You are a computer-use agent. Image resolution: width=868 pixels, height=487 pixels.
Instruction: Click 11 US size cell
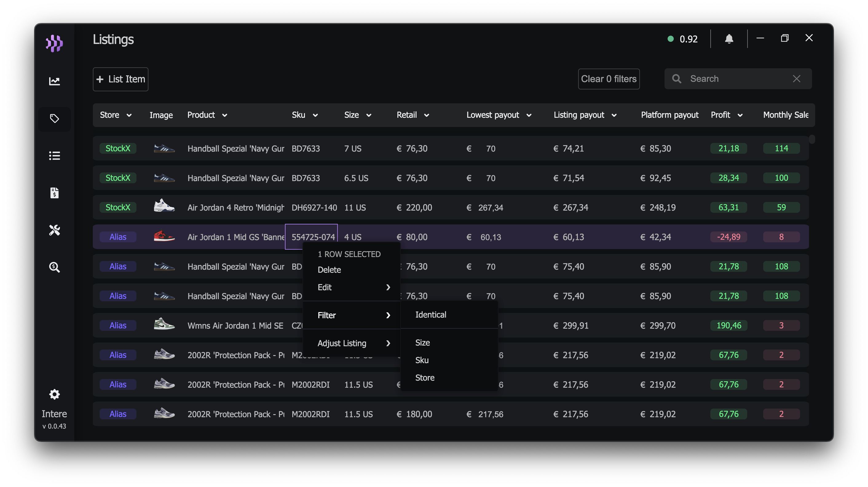pos(355,207)
